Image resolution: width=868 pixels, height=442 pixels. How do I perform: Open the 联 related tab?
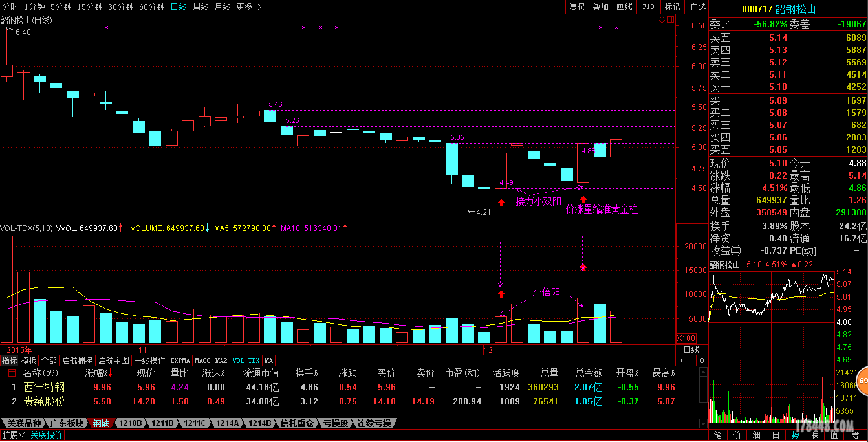point(815,435)
